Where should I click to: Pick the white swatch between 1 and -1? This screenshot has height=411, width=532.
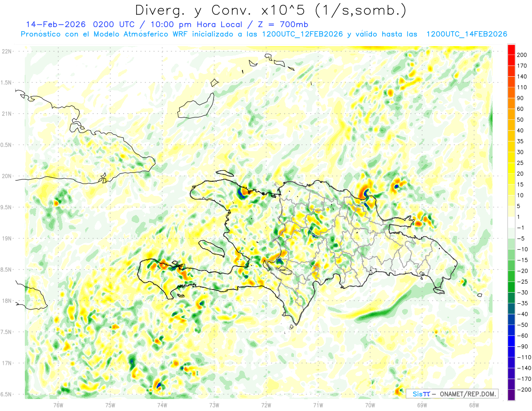pos(511,222)
